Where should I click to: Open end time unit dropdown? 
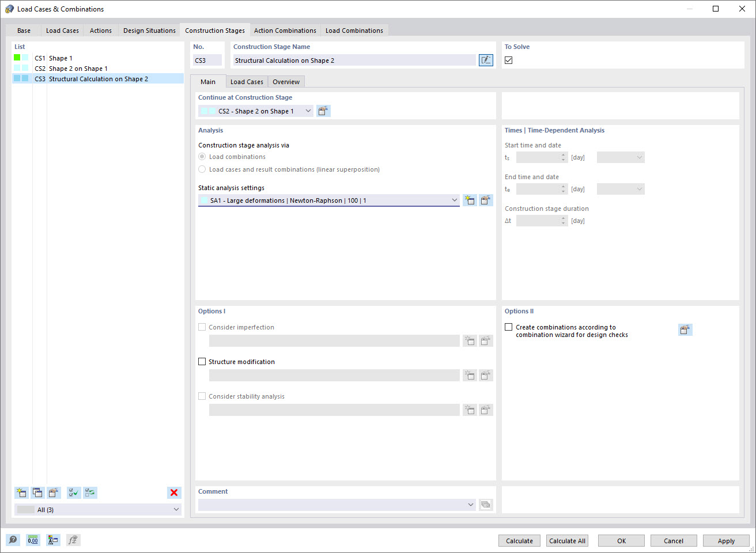(621, 189)
